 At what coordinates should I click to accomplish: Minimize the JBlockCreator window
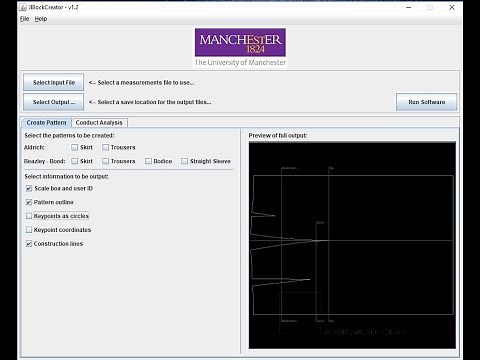(x=409, y=7)
